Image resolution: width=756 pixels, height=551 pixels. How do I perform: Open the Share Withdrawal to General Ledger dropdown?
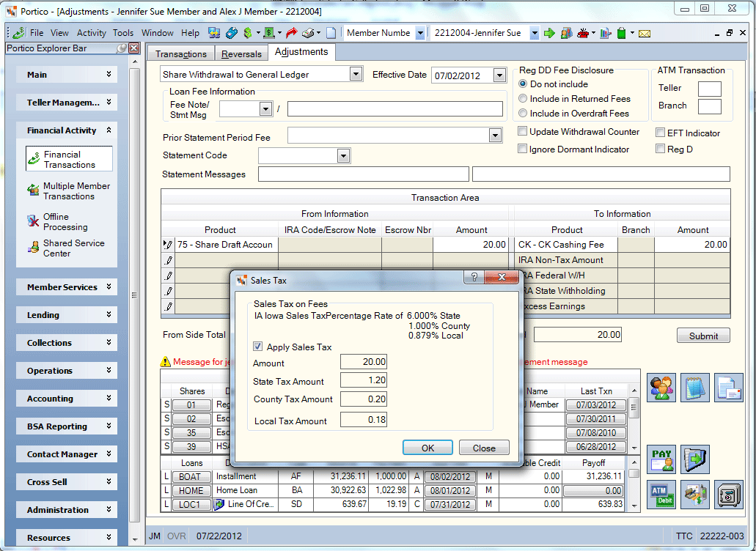(x=356, y=74)
